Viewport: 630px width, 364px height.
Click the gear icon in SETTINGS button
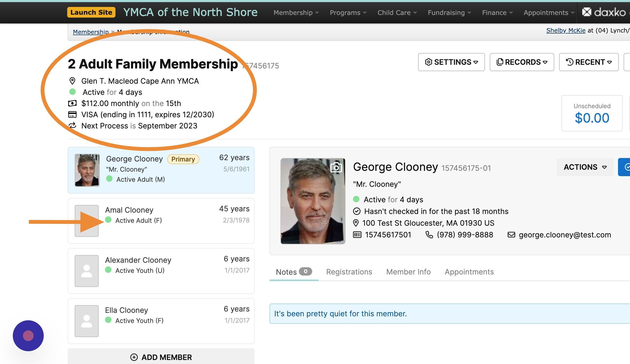(428, 62)
